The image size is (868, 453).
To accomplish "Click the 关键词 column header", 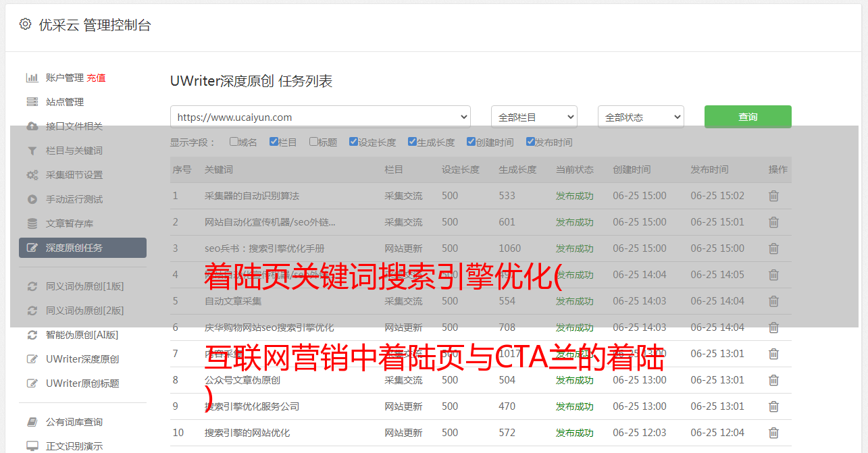I will [x=219, y=169].
